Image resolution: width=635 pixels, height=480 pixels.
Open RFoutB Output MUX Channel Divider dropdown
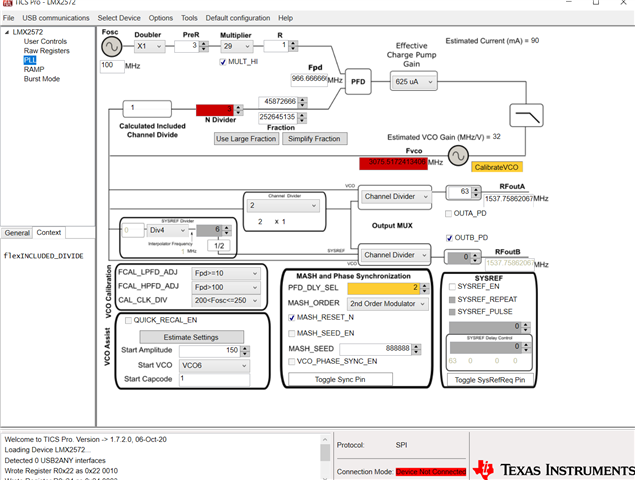pyautogui.click(x=395, y=255)
